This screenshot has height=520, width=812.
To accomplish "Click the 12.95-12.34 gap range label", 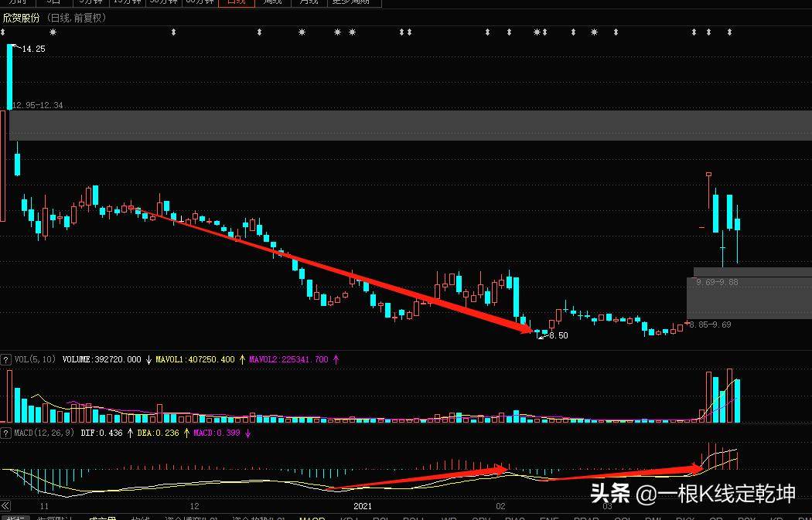I will coord(37,105).
